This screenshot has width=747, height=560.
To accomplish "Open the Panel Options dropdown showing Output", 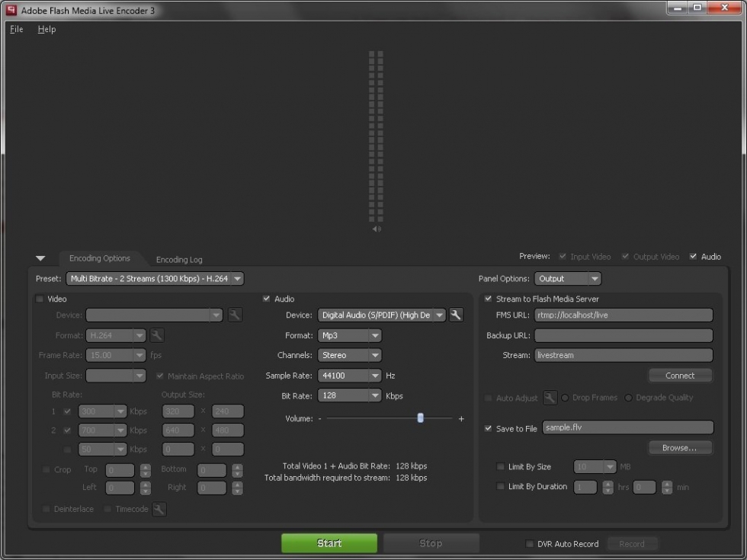I will 567,278.
